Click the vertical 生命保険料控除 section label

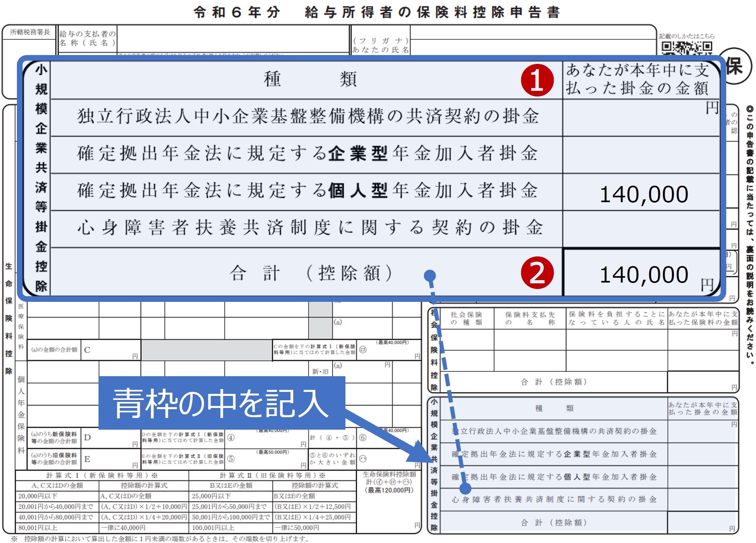tap(8, 318)
